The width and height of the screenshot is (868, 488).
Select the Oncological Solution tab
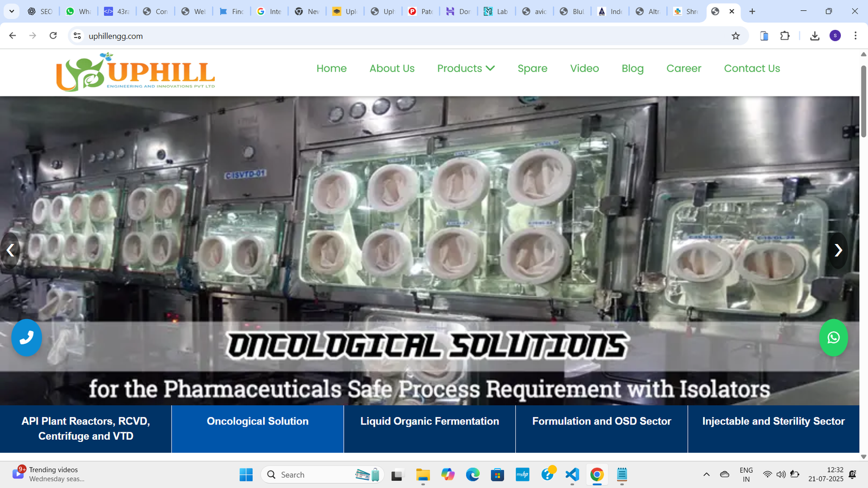pos(258,421)
